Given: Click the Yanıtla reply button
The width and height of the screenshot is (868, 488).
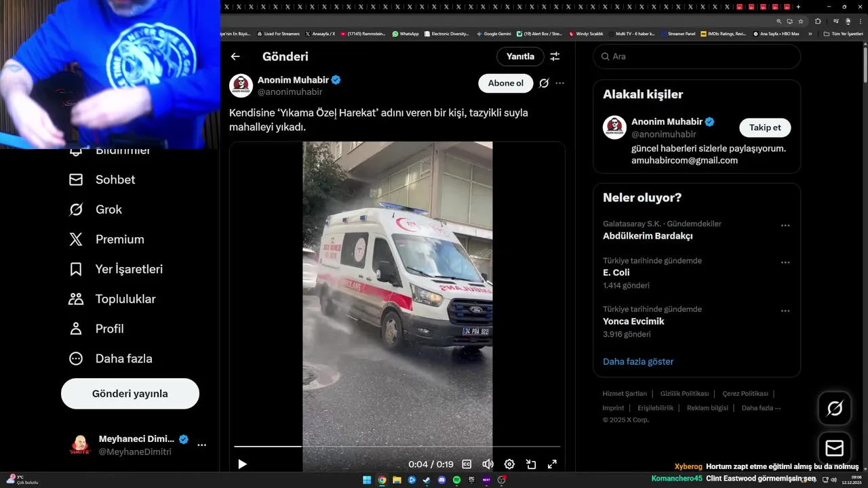Looking at the screenshot, I should (x=520, y=57).
